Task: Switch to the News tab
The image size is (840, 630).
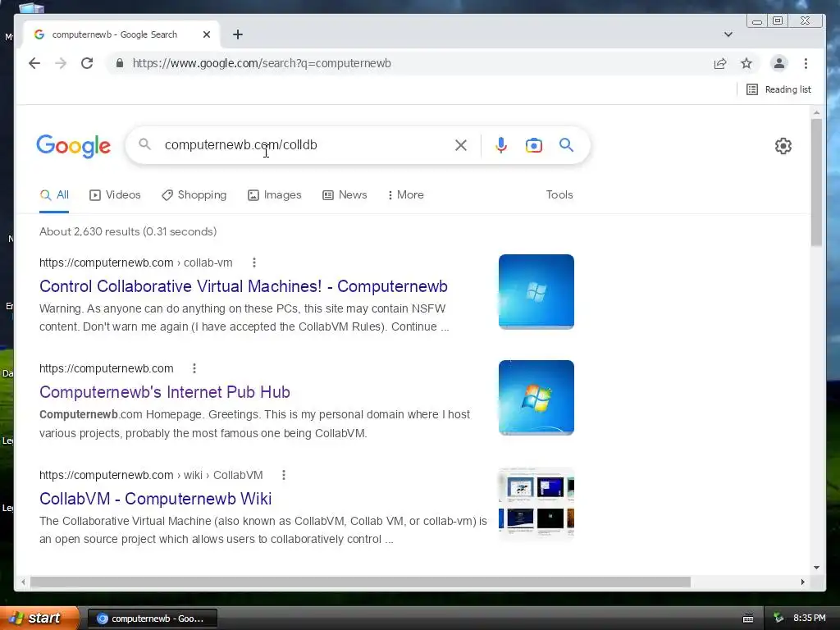Action: pyautogui.click(x=345, y=195)
